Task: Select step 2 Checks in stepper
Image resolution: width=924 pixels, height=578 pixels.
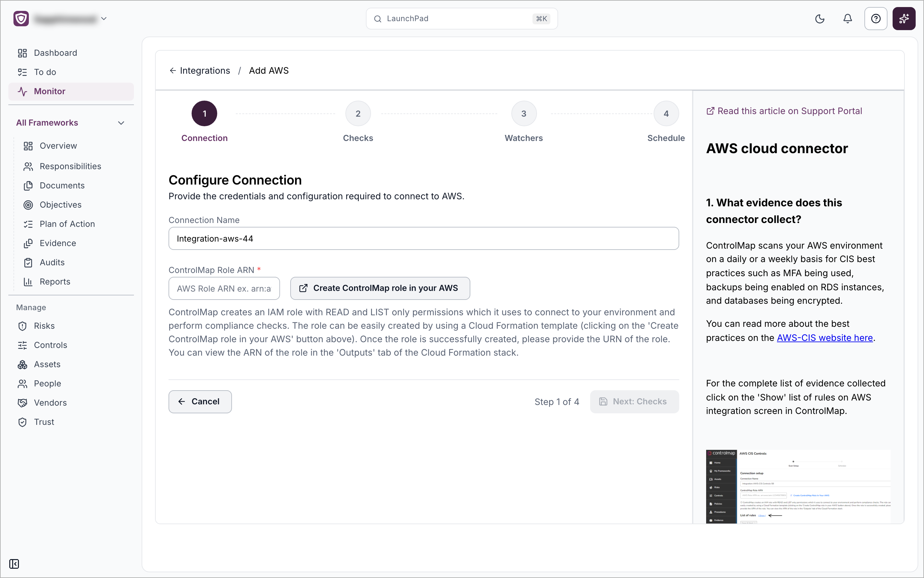Action: point(358,113)
